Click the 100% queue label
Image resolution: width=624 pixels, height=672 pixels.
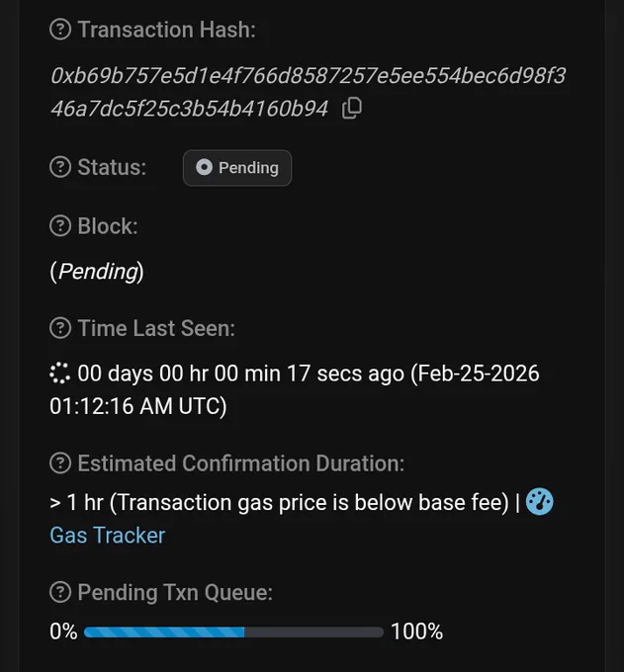[x=417, y=631]
